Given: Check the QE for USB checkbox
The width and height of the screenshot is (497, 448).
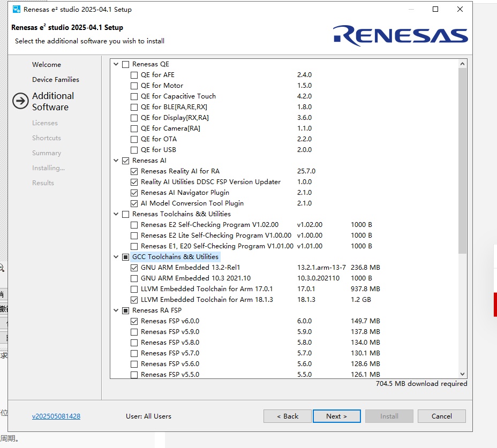Looking at the screenshot, I should tap(134, 150).
